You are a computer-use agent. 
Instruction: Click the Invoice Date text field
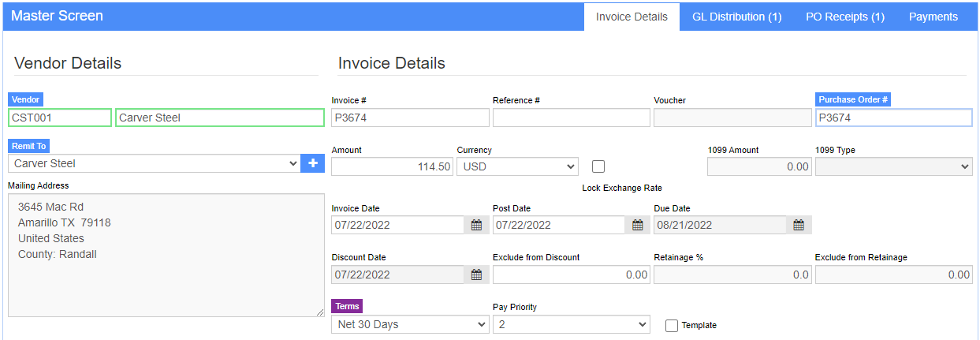pos(397,225)
